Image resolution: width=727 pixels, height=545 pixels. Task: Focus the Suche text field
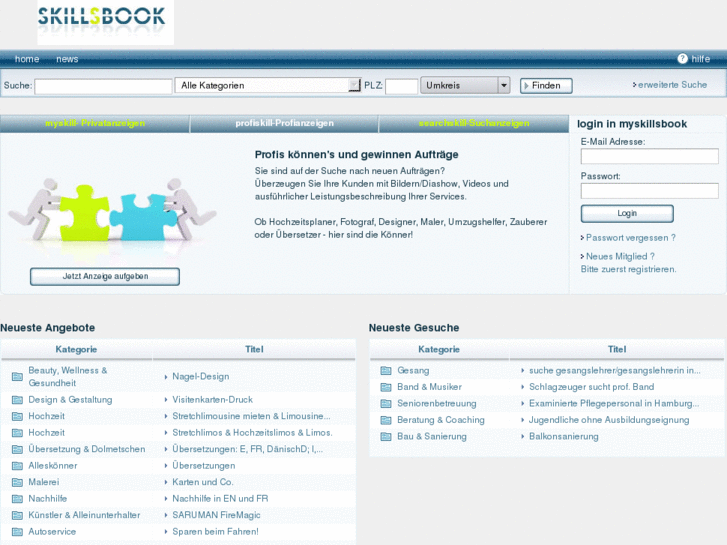(x=103, y=86)
